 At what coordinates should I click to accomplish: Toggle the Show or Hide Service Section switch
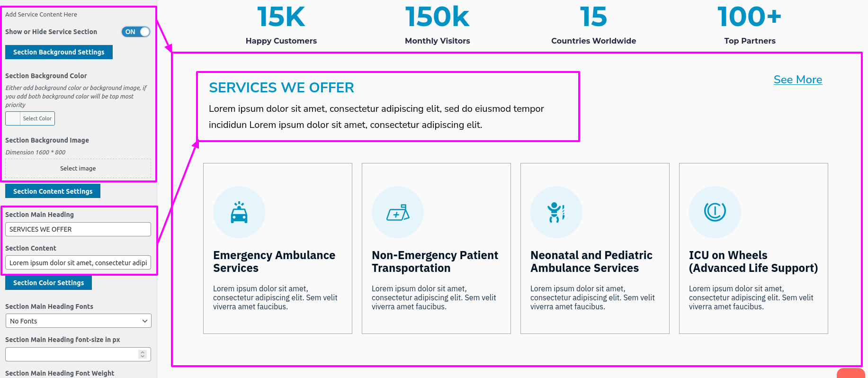click(x=136, y=32)
